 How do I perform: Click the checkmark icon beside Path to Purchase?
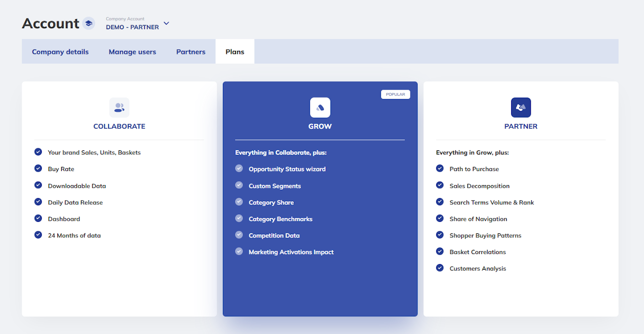click(x=440, y=169)
